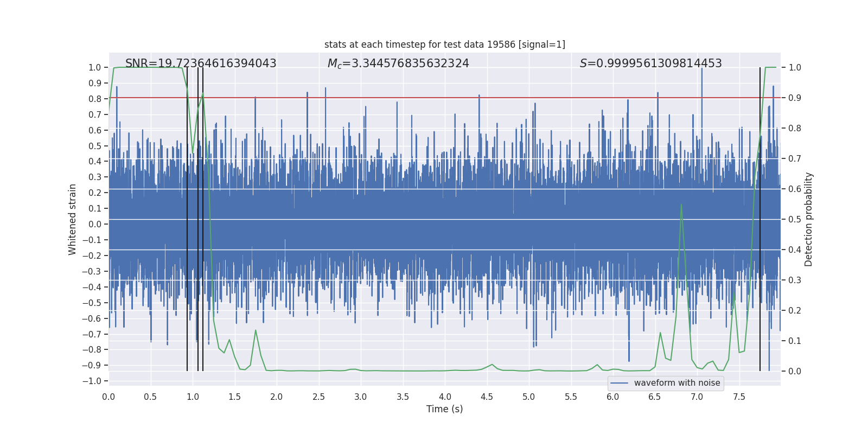The image size is (868, 434).
Task: Click the 5.0 tick on the time axis
Action: [x=529, y=397]
